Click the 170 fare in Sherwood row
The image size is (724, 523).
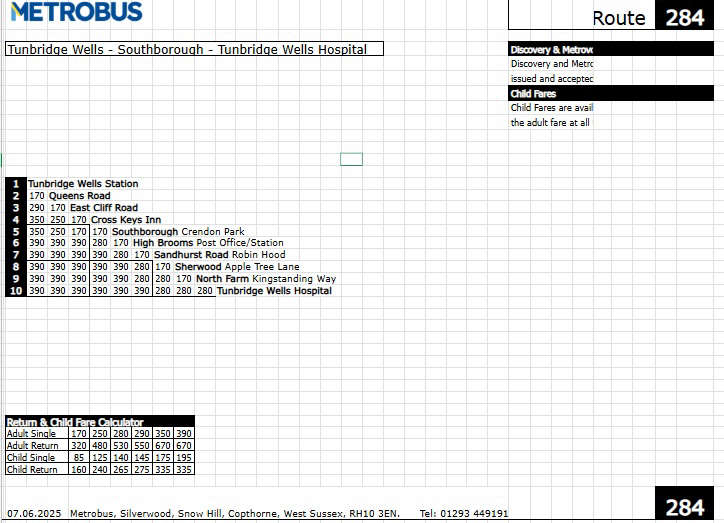[163, 267]
